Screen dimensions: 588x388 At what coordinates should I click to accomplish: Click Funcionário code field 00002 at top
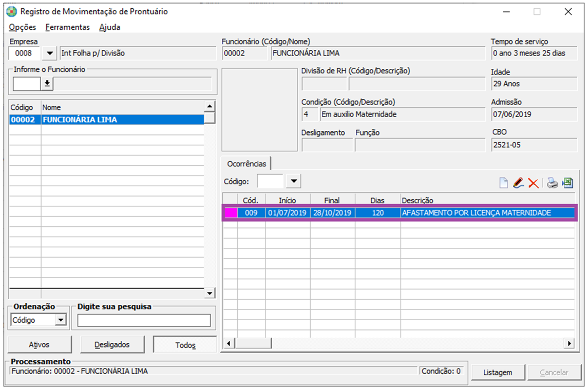(244, 53)
